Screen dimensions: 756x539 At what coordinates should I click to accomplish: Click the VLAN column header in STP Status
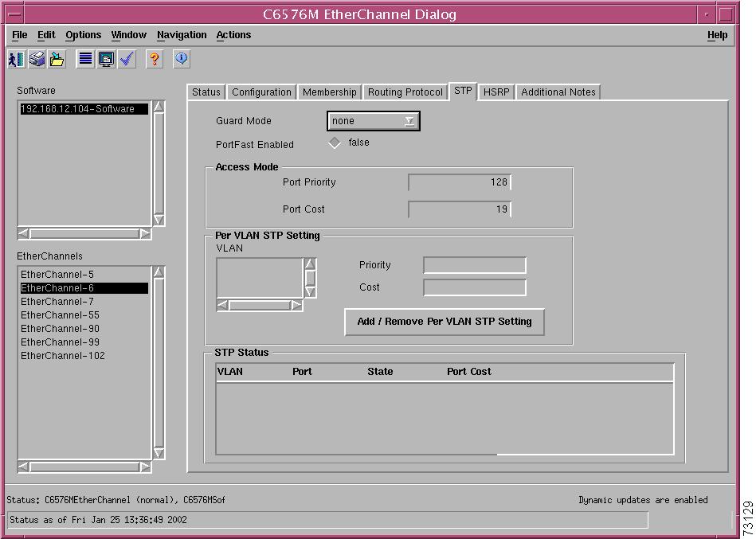pyautogui.click(x=230, y=372)
